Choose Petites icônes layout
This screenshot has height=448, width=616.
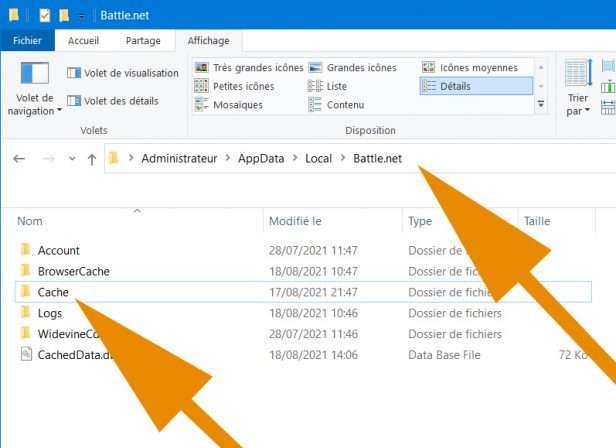click(x=235, y=86)
